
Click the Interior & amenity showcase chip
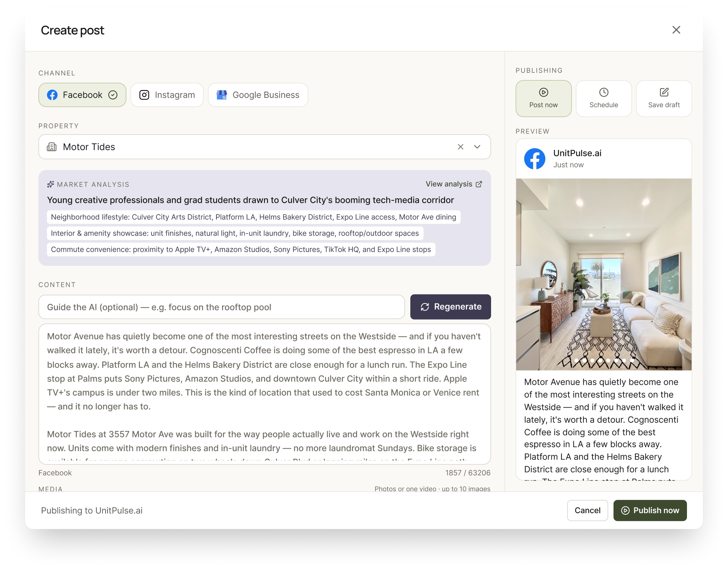tap(235, 233)
